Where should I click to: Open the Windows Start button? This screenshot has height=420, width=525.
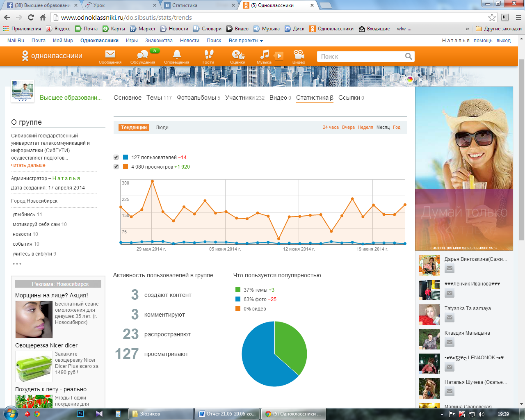click(10, 413)
